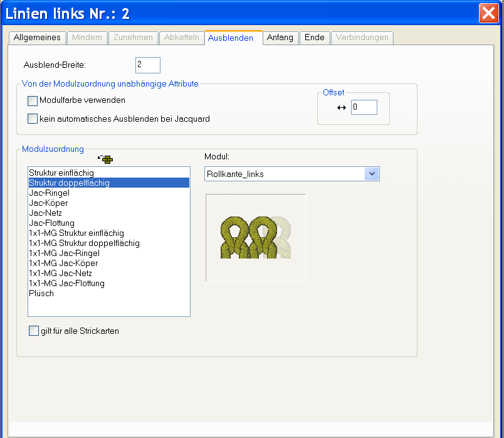Toggle kein automatisches Ausblenden bei Jacquard
This screenshot has height=438, width=504.
pos(33,119)
